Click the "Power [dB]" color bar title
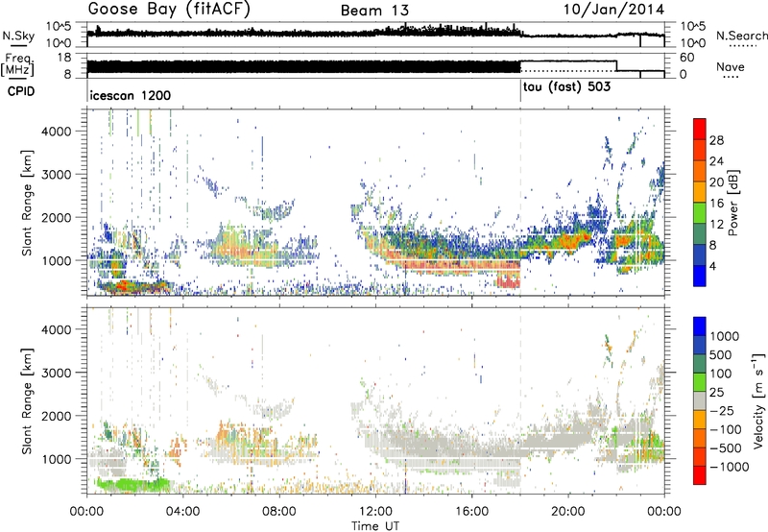This screenshot has width=768, height=532. coord(733,203)
